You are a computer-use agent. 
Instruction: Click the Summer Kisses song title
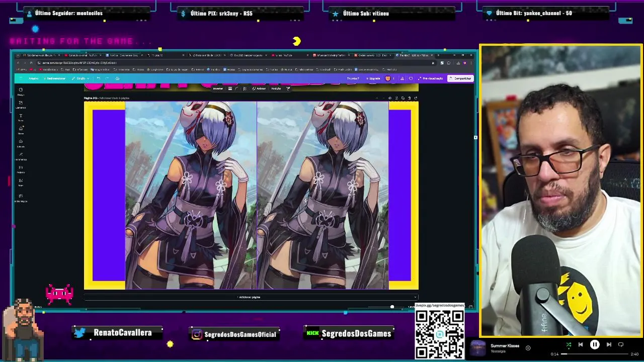pos(505,346)
